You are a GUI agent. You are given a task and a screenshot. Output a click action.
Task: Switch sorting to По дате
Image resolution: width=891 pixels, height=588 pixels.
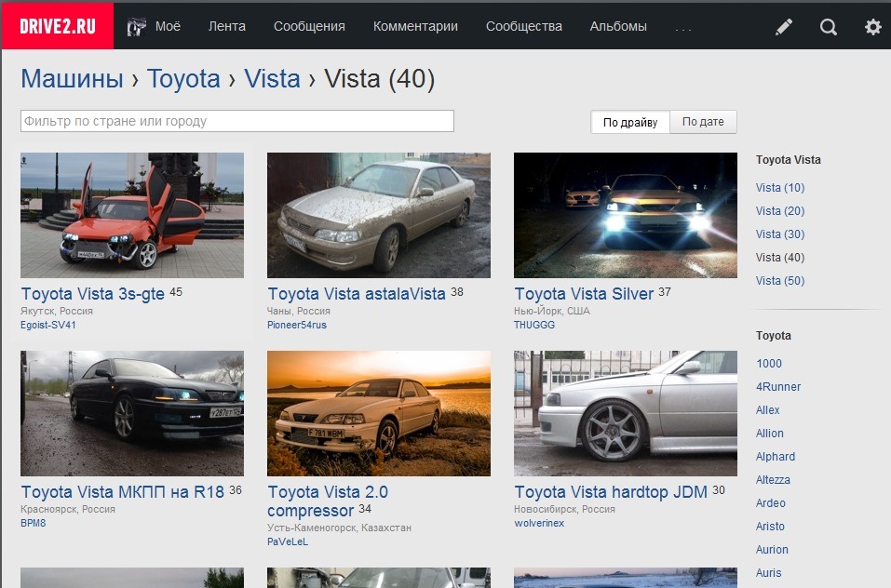(x=703, y=121)
